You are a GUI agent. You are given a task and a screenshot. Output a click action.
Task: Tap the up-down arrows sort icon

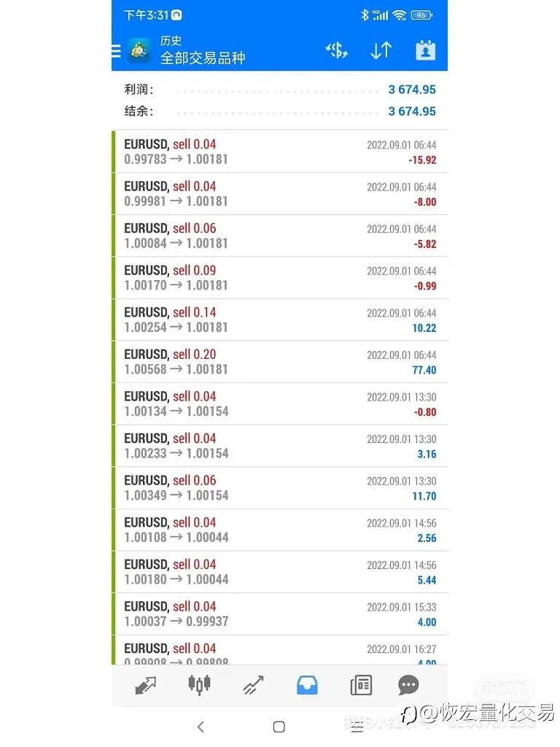pyautogui.click(x=381, y=50)
